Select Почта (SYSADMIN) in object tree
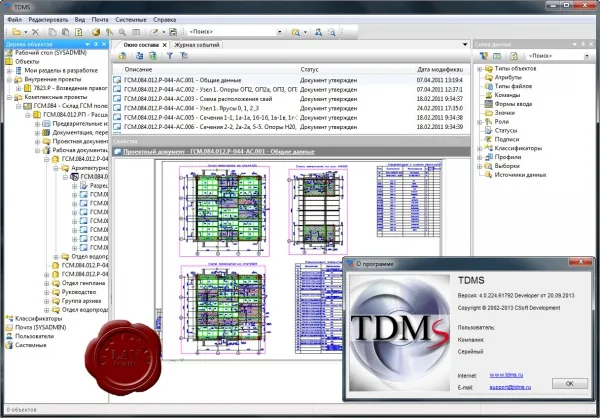600x418 pixels. [x=41, y=328]
